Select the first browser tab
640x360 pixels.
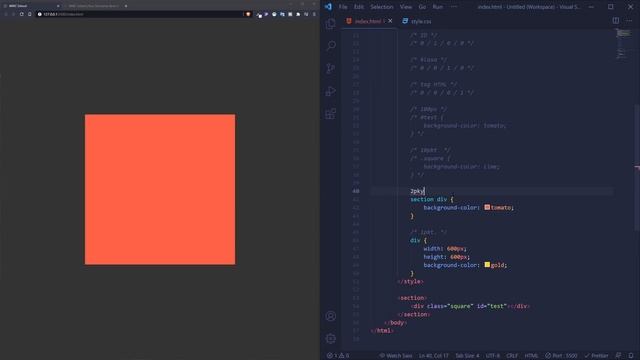pos(32,6)
